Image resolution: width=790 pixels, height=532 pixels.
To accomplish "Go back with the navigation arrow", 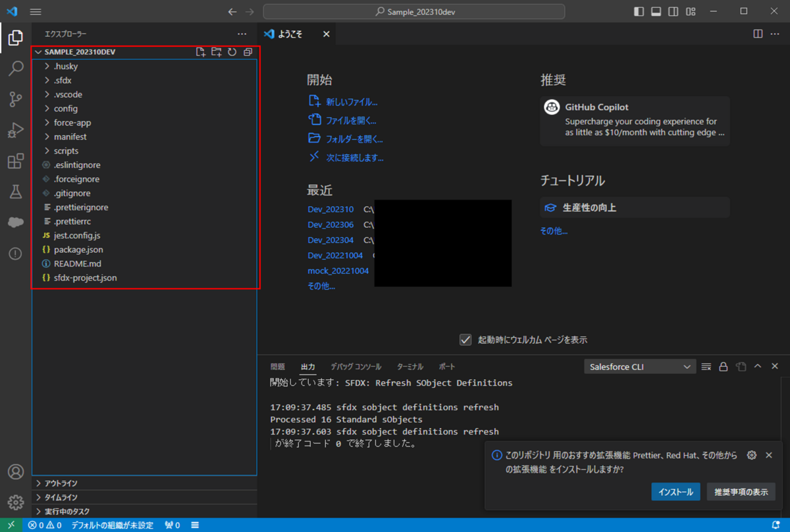I will pyautogui.click(x=232, y=12).
